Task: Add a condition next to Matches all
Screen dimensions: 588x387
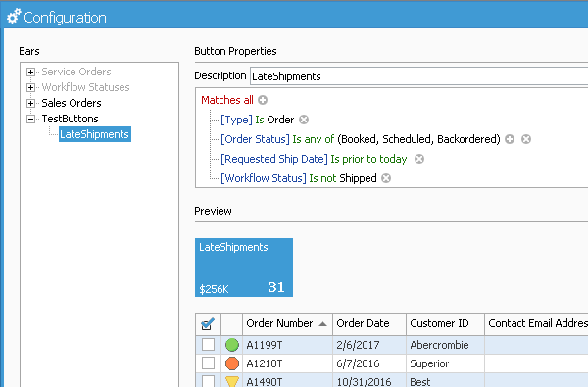Action: tap(263, 100)
